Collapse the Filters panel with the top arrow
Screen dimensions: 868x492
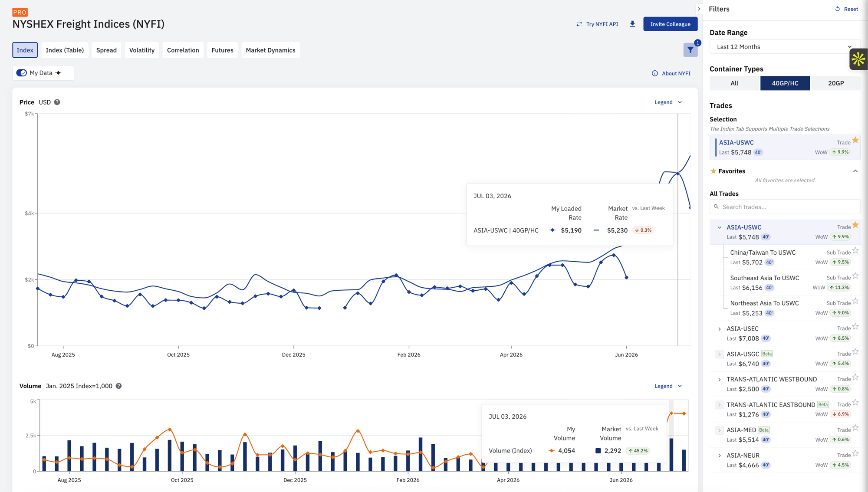[699, 9]
